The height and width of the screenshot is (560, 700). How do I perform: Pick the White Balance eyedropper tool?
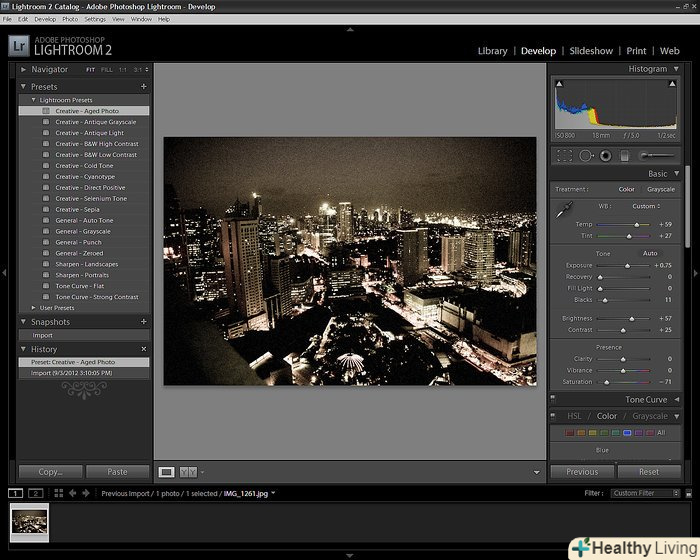tap(563, 210)
